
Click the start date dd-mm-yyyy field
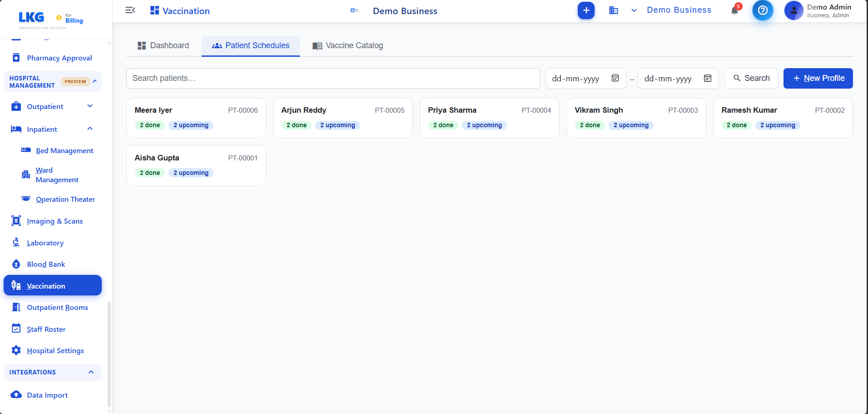click(586, 78)
